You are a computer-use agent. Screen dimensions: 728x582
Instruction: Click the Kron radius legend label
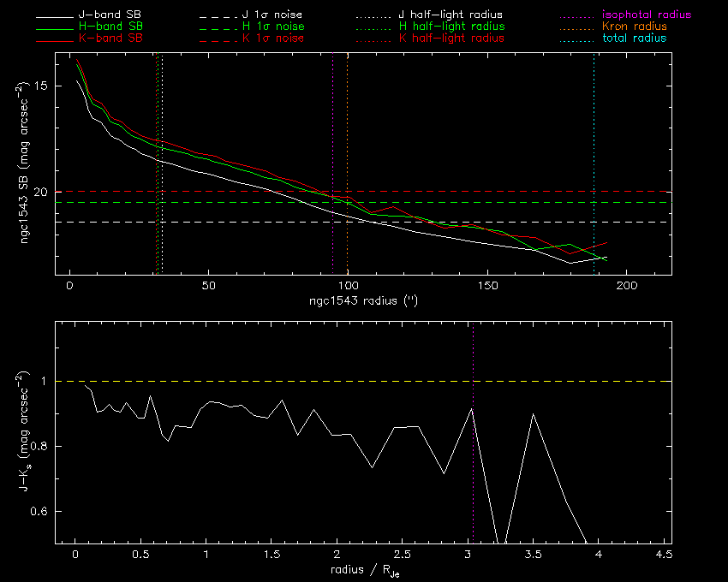click(x=635, y=27)
